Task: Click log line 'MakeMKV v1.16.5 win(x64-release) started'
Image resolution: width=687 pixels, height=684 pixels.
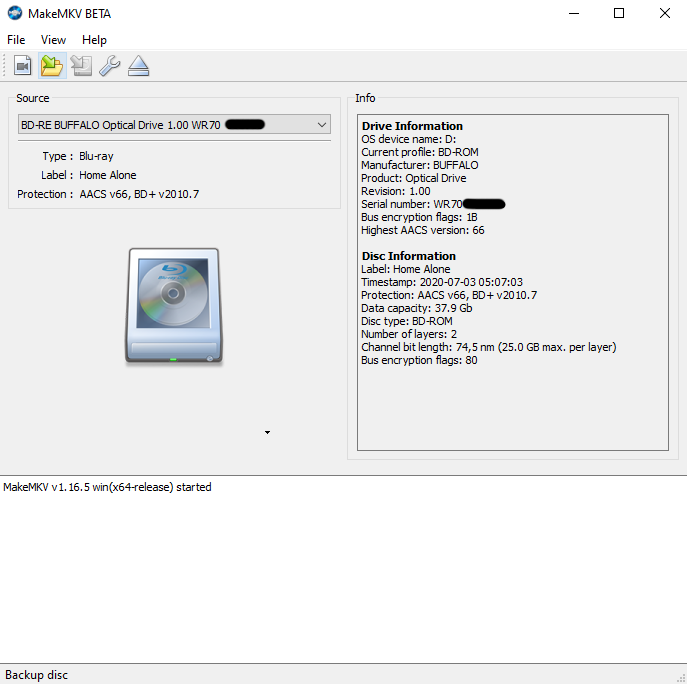Action: (107, 487)
